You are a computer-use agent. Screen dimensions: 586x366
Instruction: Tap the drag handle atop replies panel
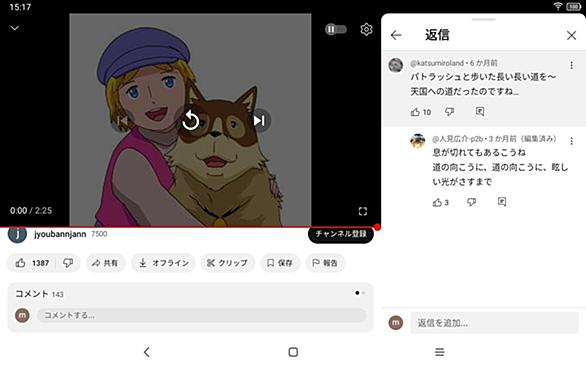(484, 19)
